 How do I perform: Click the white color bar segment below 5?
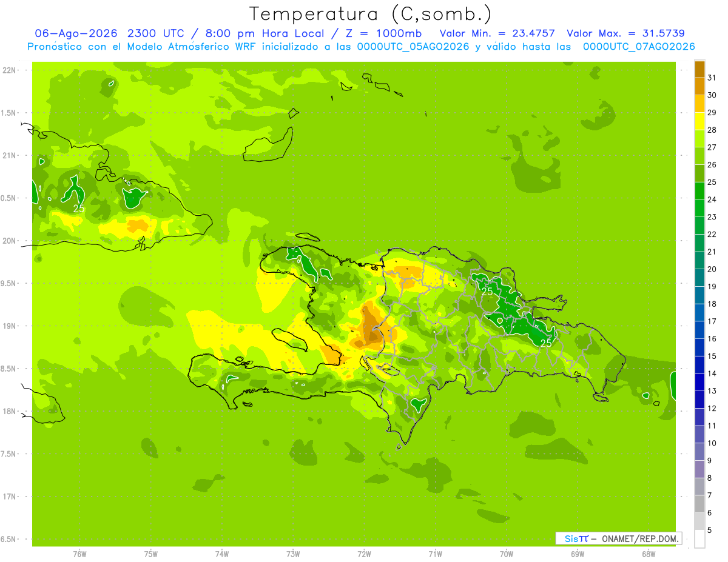(699, 538)
